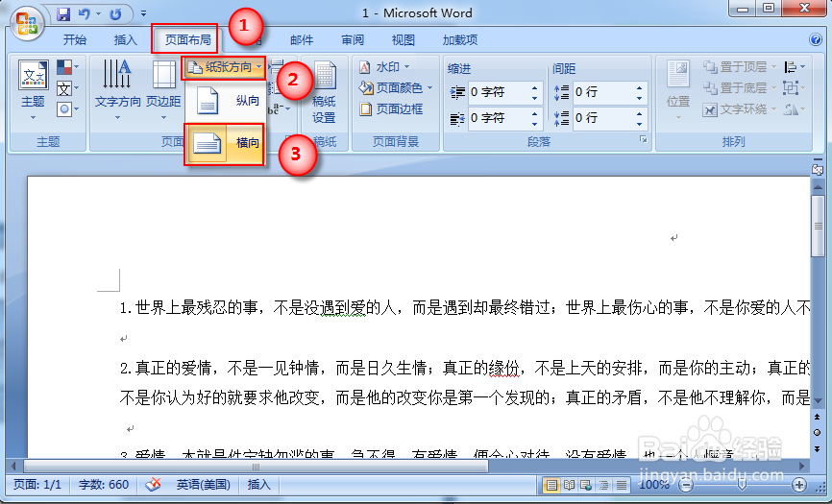Toggle 插入 insert/overtype mode

(x=259, y=485)
